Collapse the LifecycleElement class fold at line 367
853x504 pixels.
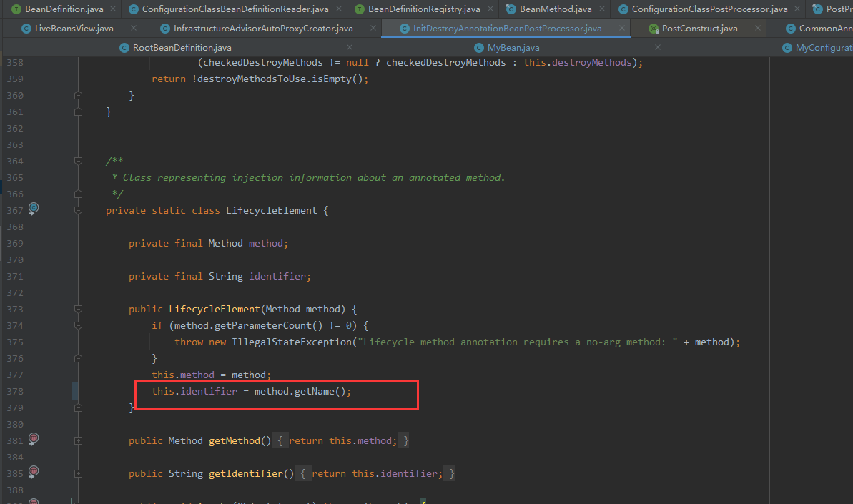pyautogui.click(x=79, y=210)
